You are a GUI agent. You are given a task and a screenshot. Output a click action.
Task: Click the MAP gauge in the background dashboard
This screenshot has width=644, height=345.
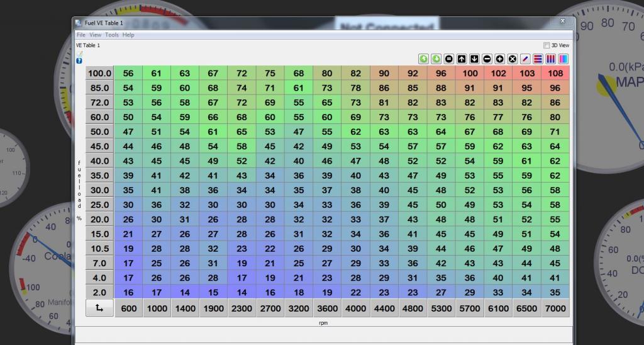pyautogui.click(x=610, y=86)
